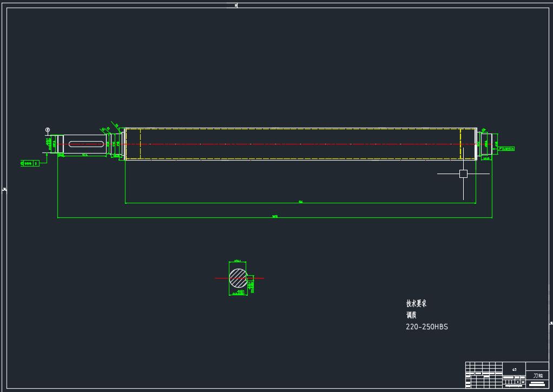Viewport: 553px width, 392px height.
Task: Click the crosshair cursor pickbox
Action: (463, 174)
